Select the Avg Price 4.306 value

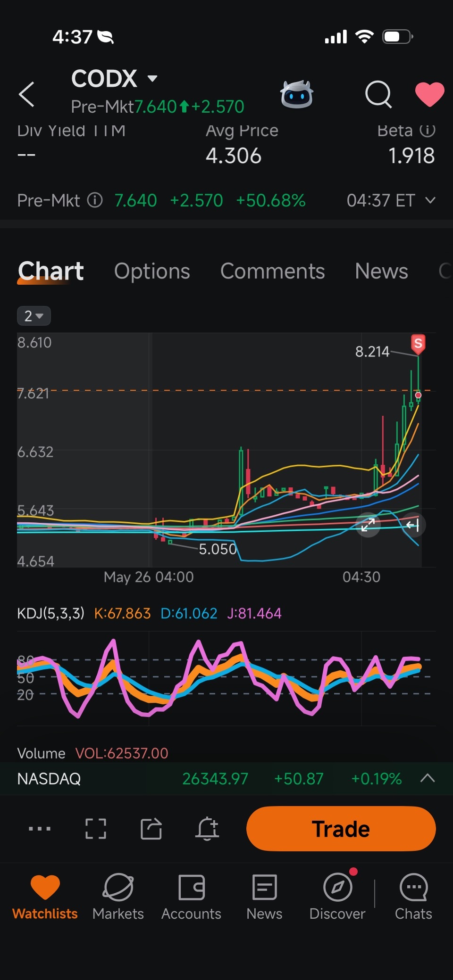[234, 156]
